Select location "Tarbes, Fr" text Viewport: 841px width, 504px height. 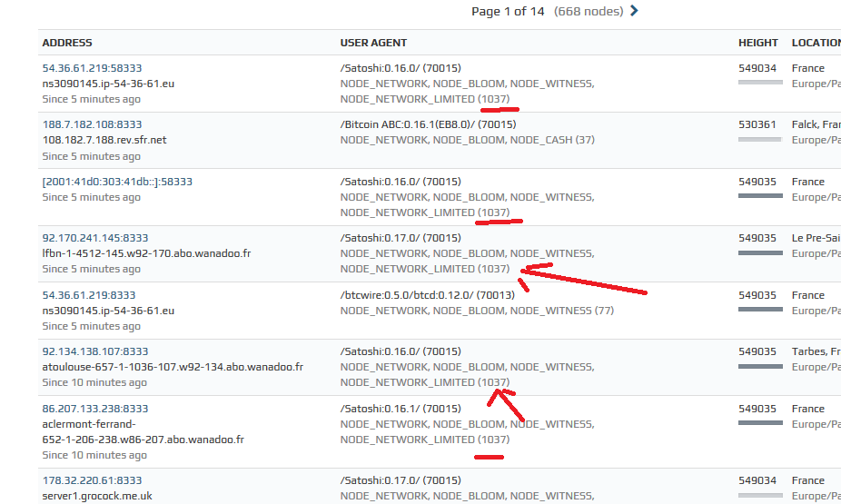[x=816, y=351]
